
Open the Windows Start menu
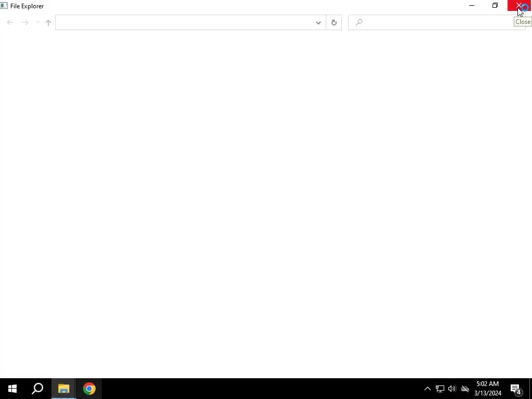pyautogui.click(x=12, y=389)
